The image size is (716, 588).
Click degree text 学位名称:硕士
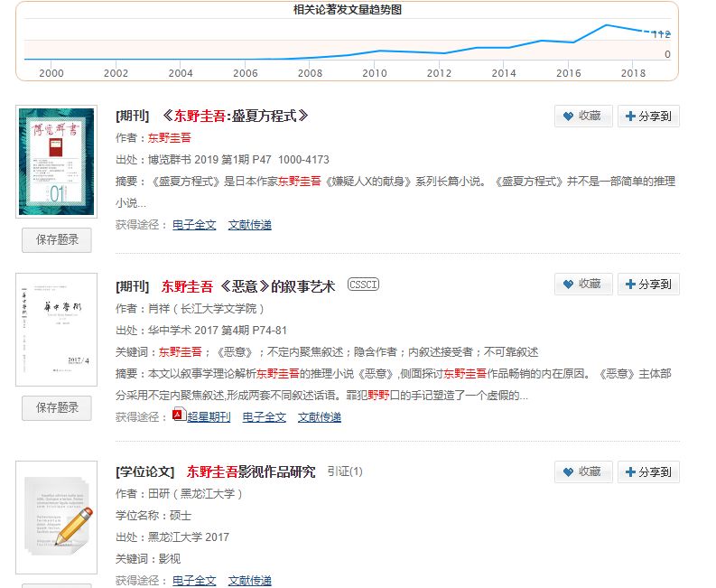pyautogui.click(x=153, y=516)
